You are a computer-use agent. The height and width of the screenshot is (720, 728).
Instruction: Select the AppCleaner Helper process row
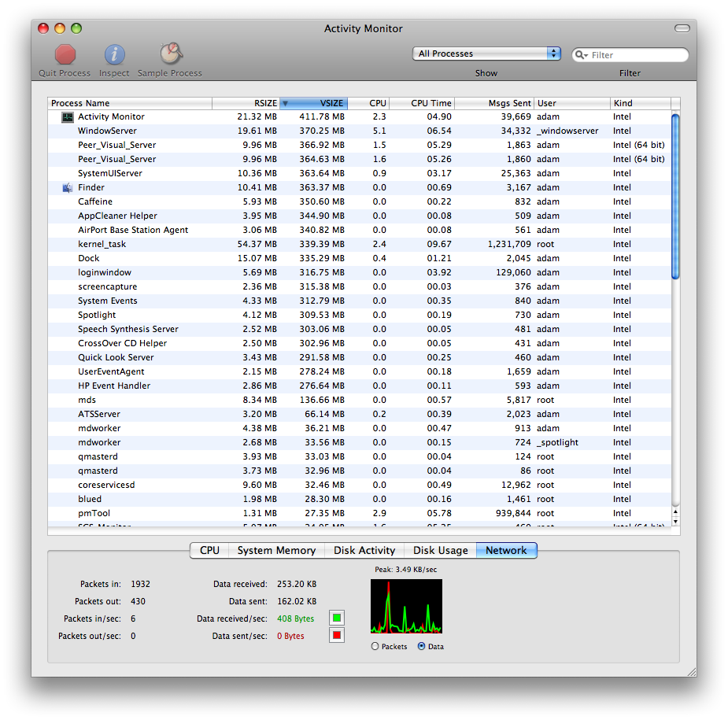pyautogui.click(x=360, y=216)
